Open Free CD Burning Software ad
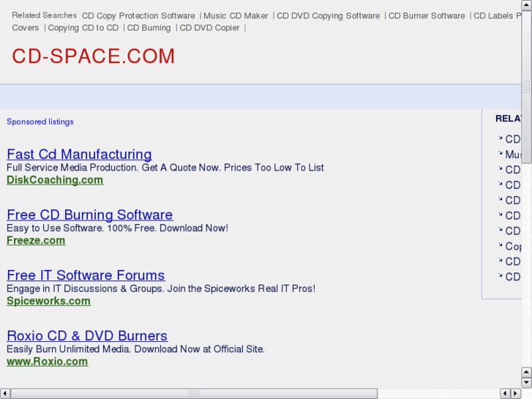532x399 pixels. tap(90, 215)
